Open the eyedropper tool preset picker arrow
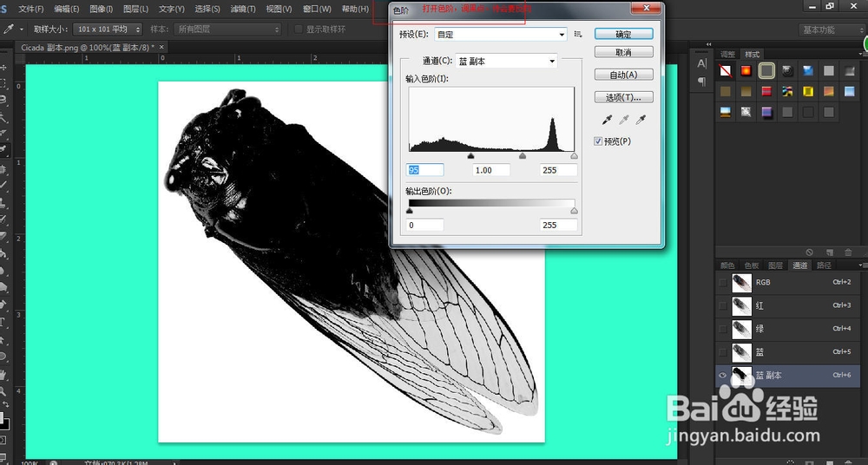 22,29
